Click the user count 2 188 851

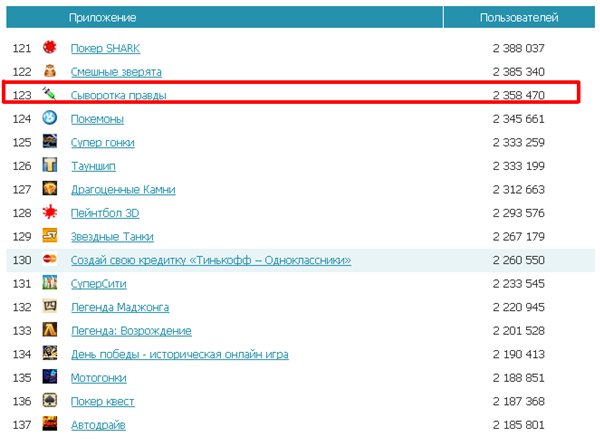[518, 378]
